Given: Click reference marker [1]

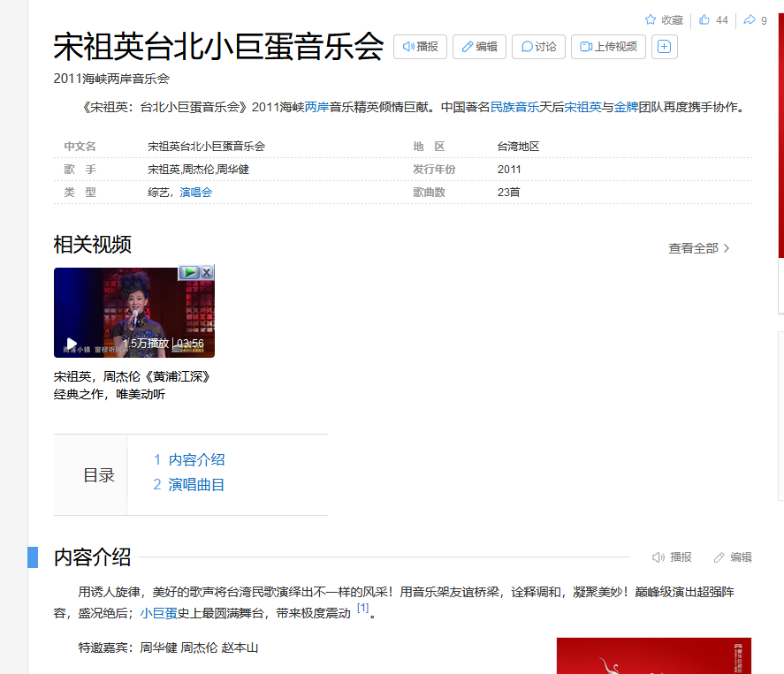Looking at the screenshot, I should click(362, 609).
